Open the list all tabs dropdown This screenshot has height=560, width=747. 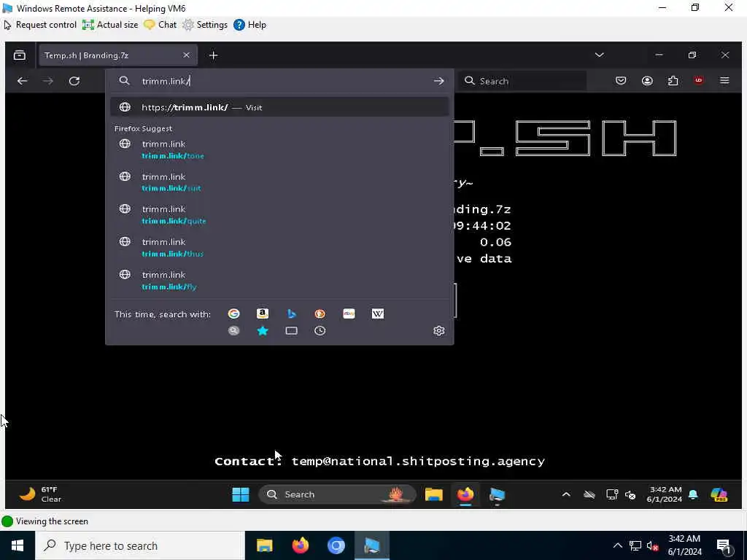(600, 55)
